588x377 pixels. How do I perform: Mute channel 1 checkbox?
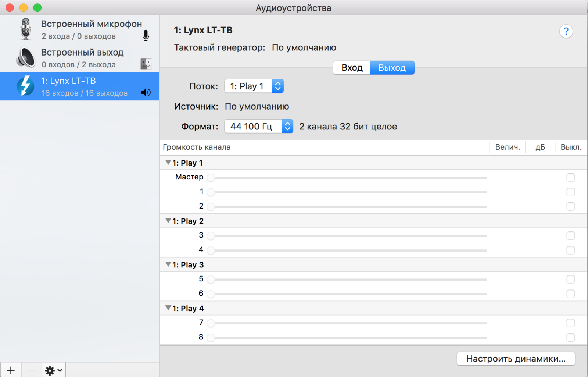[x=570, y=192]
